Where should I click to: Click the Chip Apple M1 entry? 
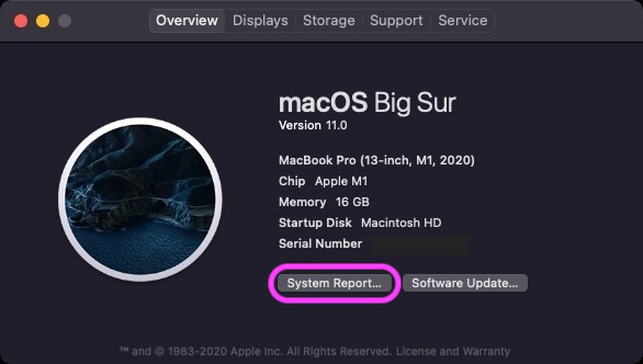click(323, 181)
